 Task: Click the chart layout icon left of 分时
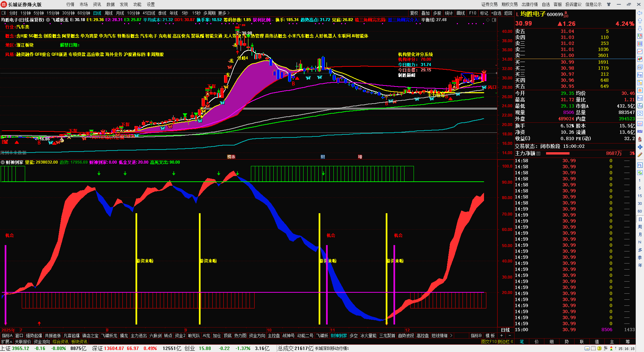coord(4,13)
